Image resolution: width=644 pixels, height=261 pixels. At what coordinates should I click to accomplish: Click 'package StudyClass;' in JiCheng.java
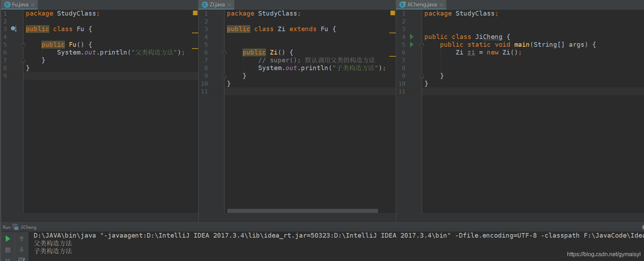461,13
